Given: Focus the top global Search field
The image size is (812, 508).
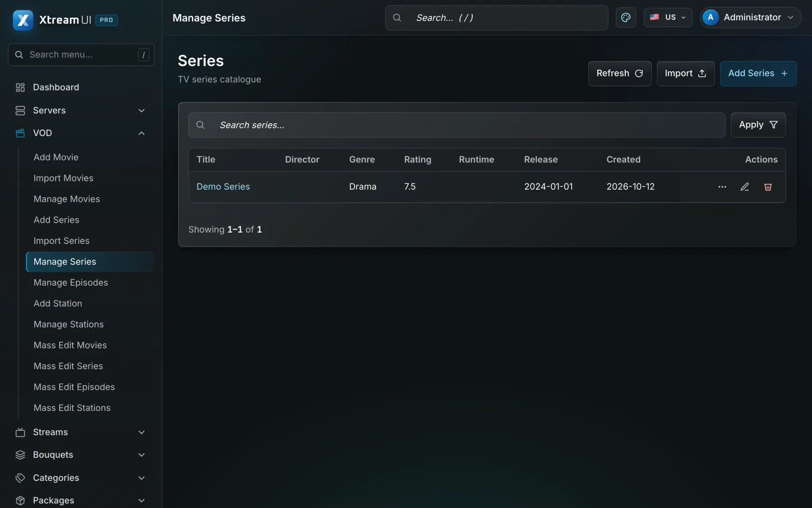Looking at the screenshot, I should pos(497,18).
